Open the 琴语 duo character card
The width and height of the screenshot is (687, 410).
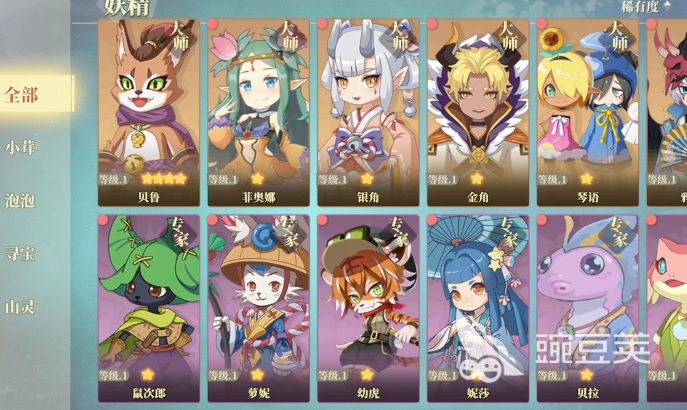(x=588, y=113)
